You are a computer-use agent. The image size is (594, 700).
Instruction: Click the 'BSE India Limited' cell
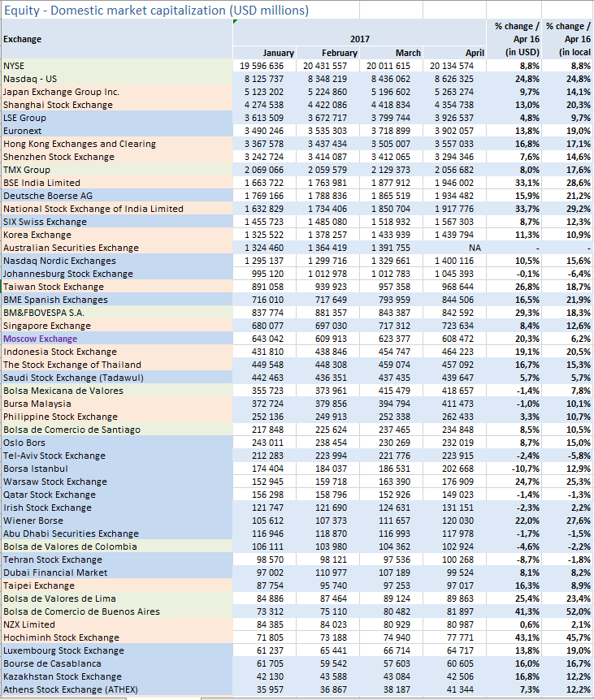117,182
